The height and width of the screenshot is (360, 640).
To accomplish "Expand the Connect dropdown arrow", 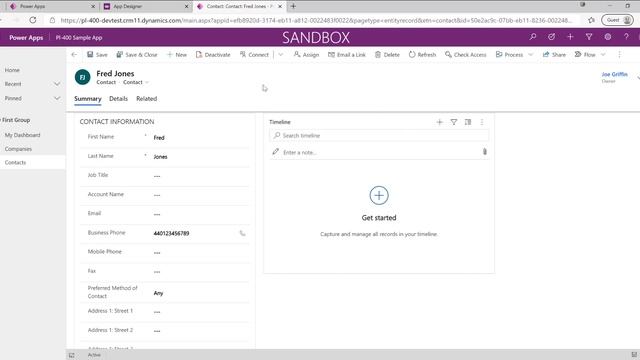I will [x=281, y=54].
